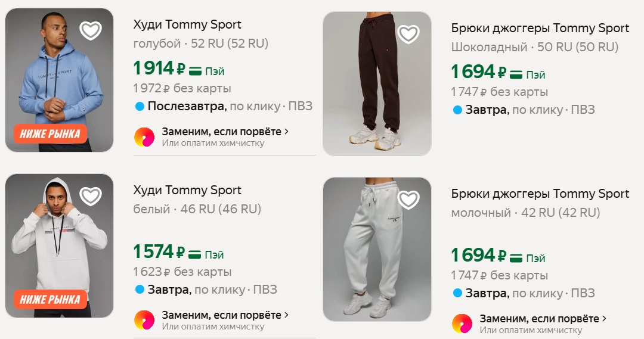Click guarantee circle icon for milky joggers
Screen dimensions: 644x339
pyautogui.click(x=462, y=324)
